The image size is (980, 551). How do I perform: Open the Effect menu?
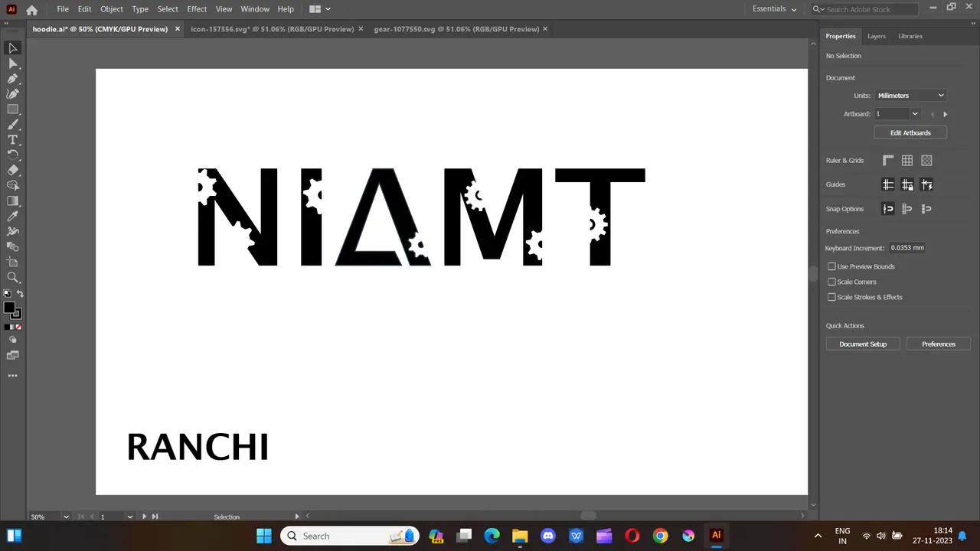click(197, 9)
